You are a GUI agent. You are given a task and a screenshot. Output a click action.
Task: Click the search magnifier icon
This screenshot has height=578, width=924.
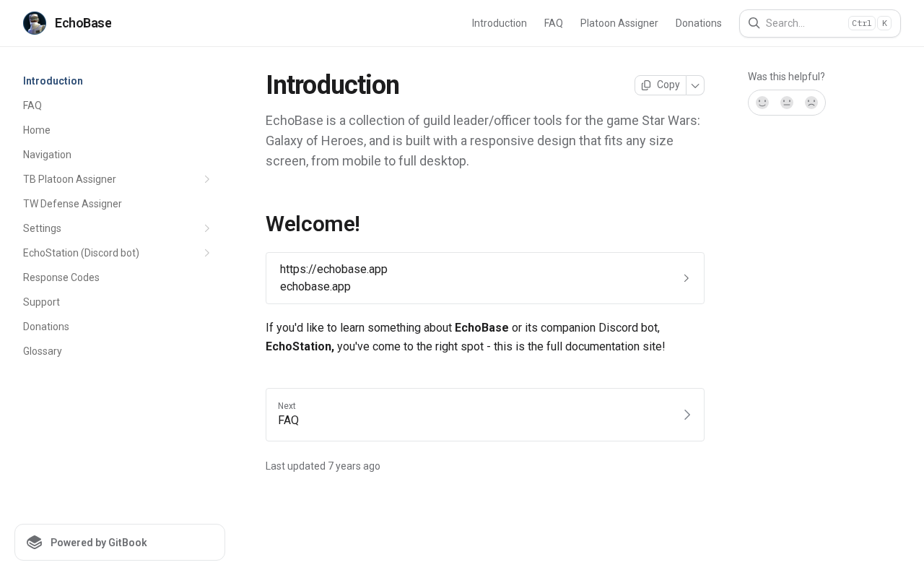click(x=754, y=23)
